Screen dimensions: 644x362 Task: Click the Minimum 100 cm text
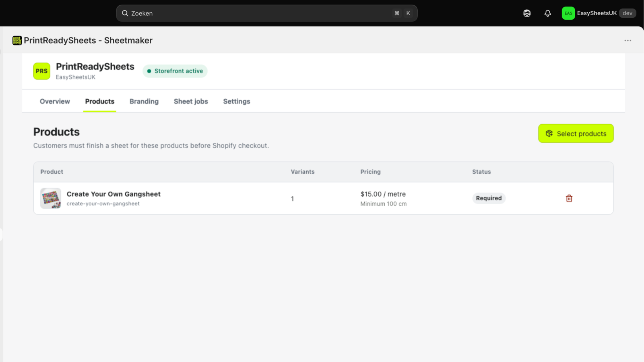384,204
